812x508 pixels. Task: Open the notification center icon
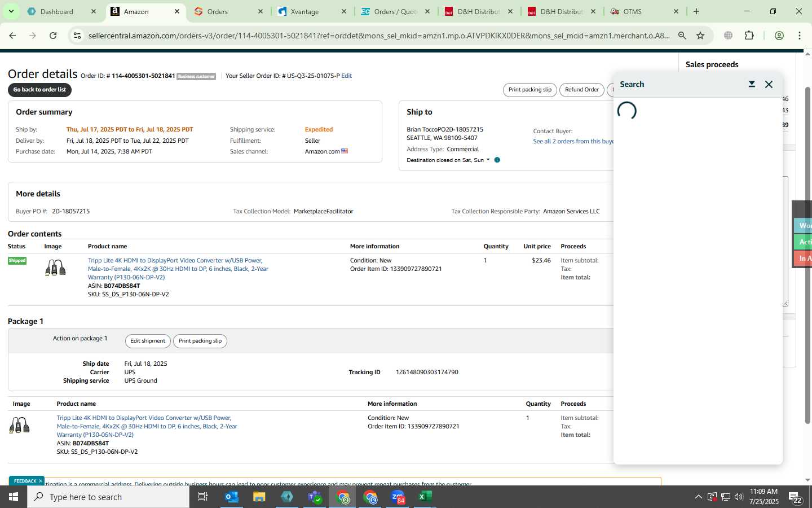pyautogui.click(x=795, y=497)
